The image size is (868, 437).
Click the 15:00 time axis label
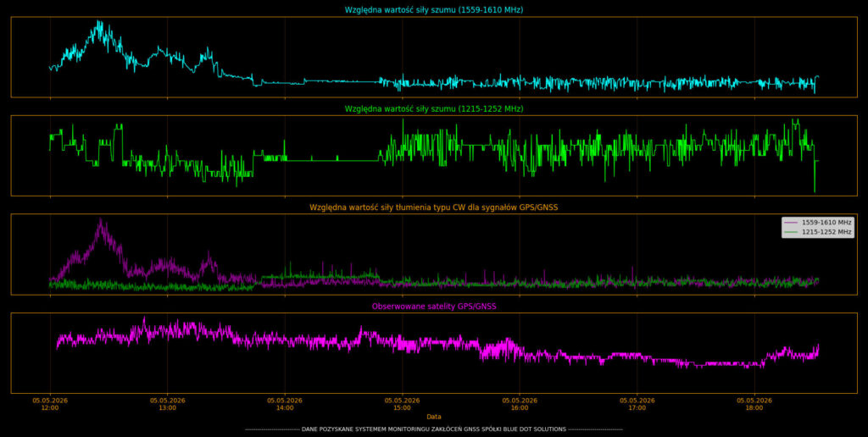(402, 404)
